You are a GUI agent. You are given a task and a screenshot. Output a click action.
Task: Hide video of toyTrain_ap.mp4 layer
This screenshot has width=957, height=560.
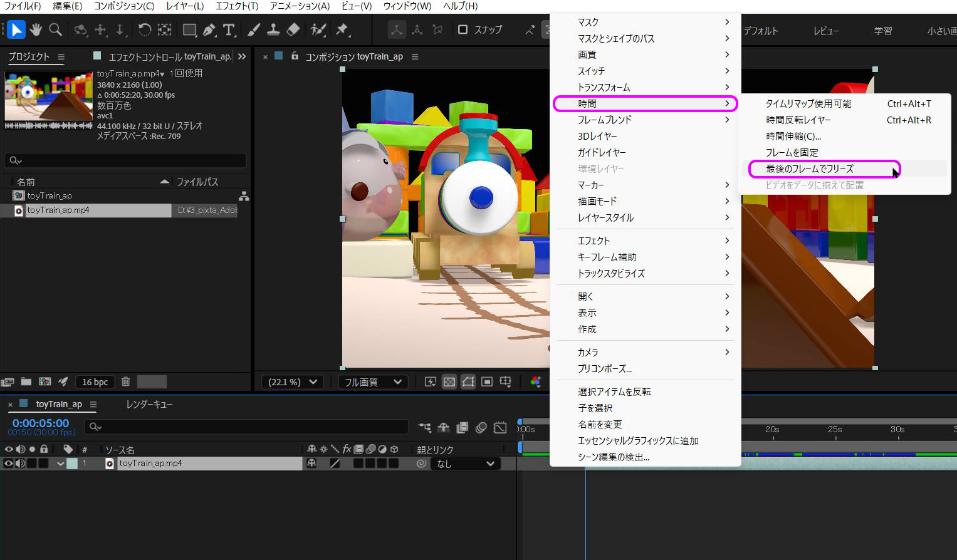(x=9, y=464)
